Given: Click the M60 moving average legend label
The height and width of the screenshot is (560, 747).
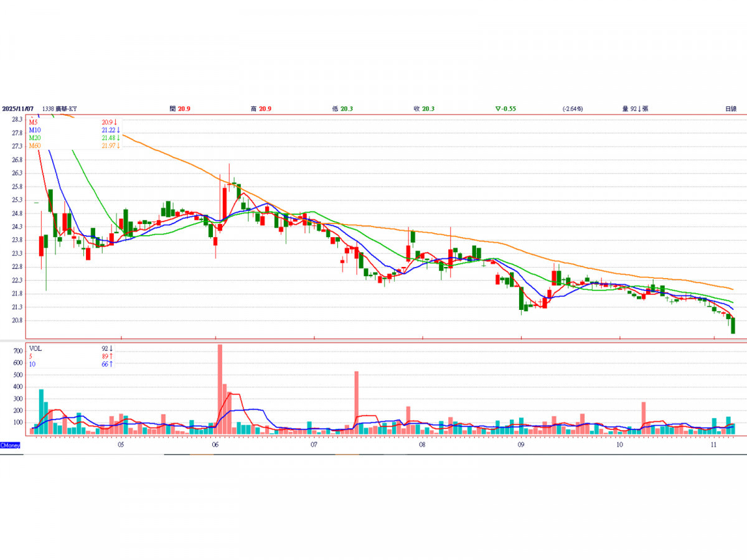Looking at the screenshot, I should (34, 146).
